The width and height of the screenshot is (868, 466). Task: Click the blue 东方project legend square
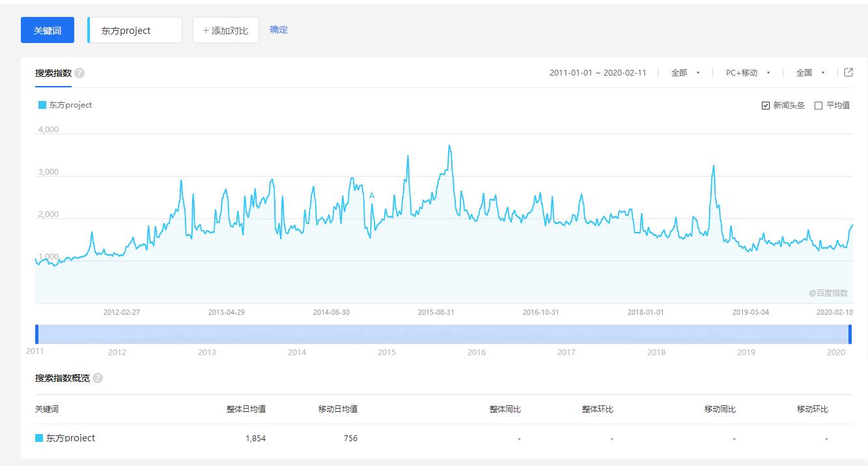pyautogui.click(x=42, y=105)
